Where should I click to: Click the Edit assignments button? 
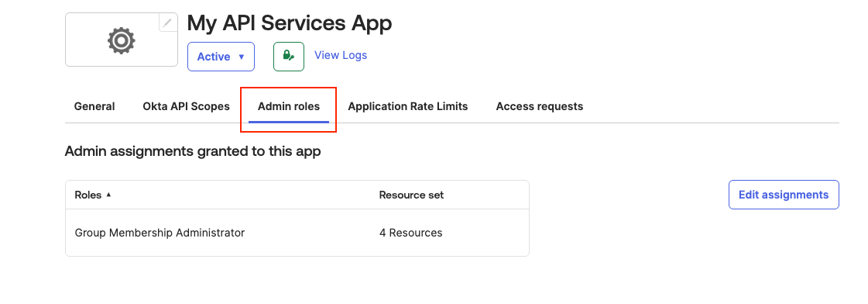[784, 195]
